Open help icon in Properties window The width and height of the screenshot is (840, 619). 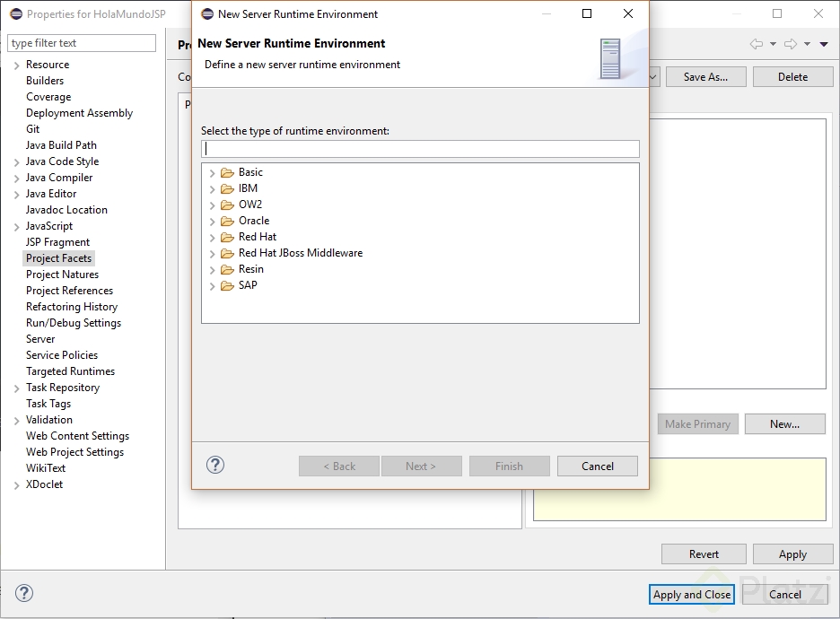pyautogui.click(x=24, y=593)
